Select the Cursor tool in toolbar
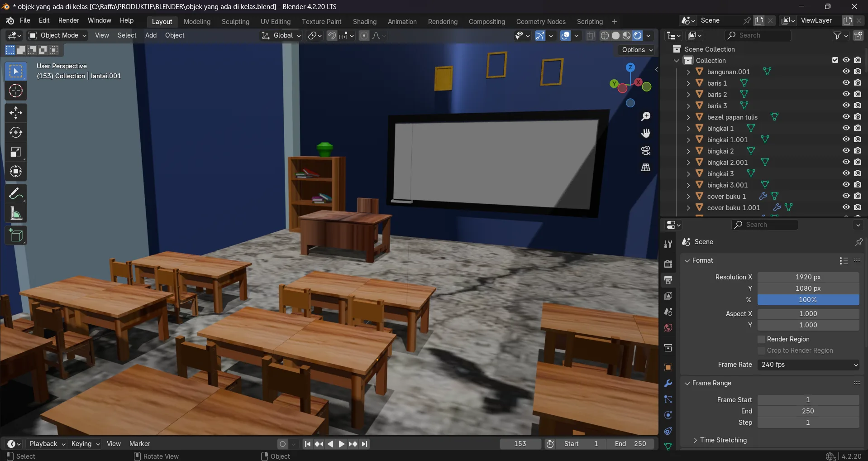 pyautogui.click(x=16, y=91)
